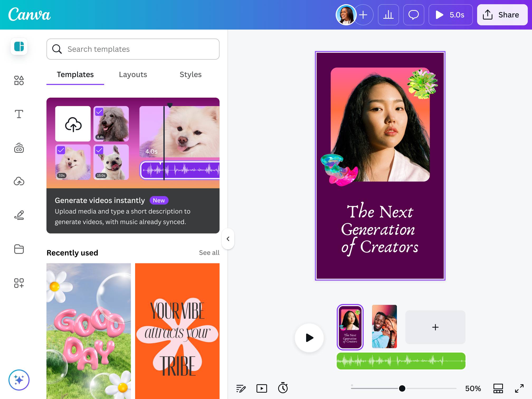Click the Magic assistant sparkle button
This screenshot has width=532, height=399.
[19, 380]
